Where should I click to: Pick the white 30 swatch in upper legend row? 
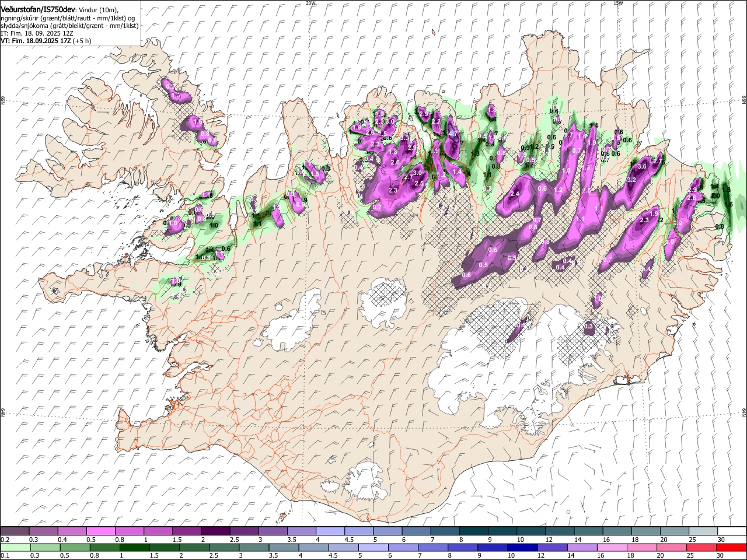[x=732, y=531]
